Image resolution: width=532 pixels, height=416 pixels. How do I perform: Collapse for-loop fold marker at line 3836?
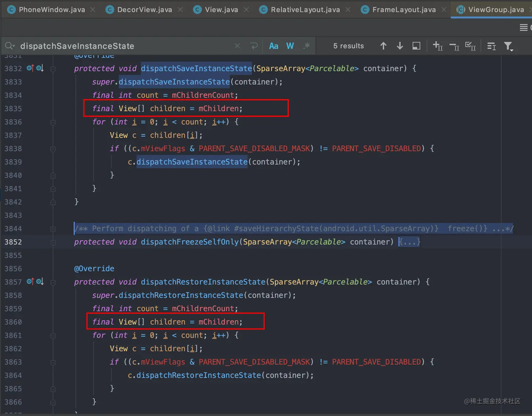click(x=53, y=122)
